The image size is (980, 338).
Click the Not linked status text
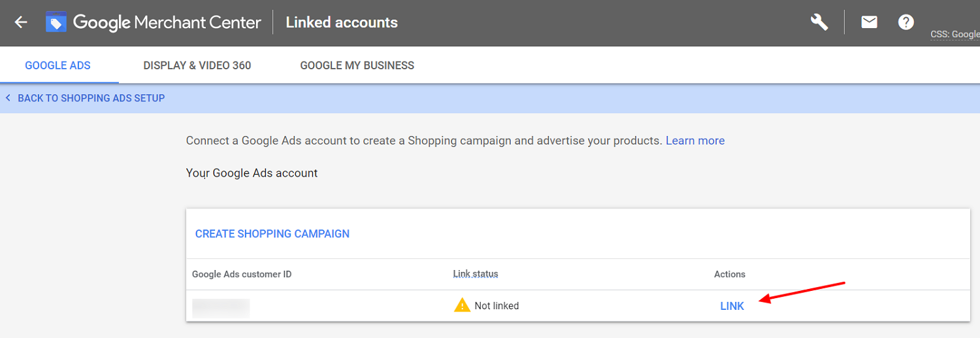coord(497,306)
